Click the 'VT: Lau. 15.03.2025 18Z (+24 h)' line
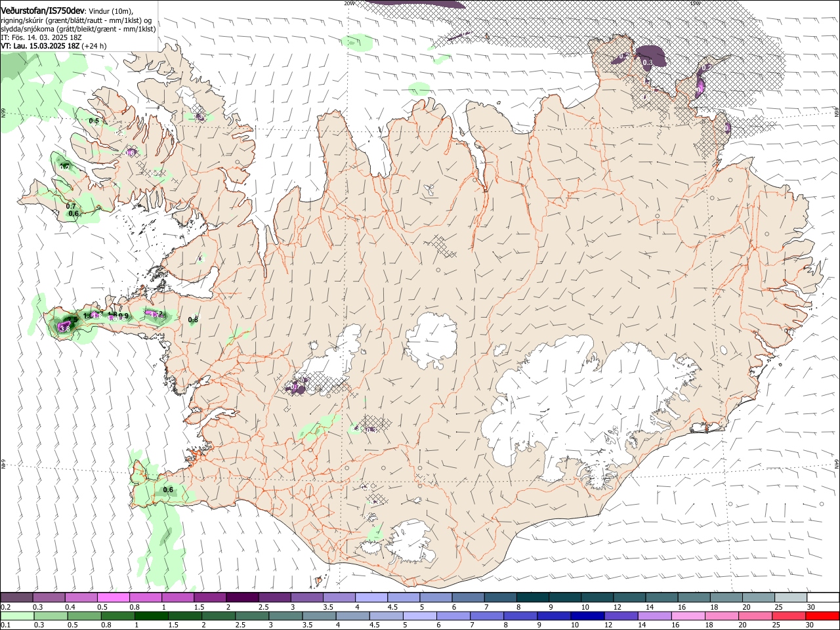 53,46
